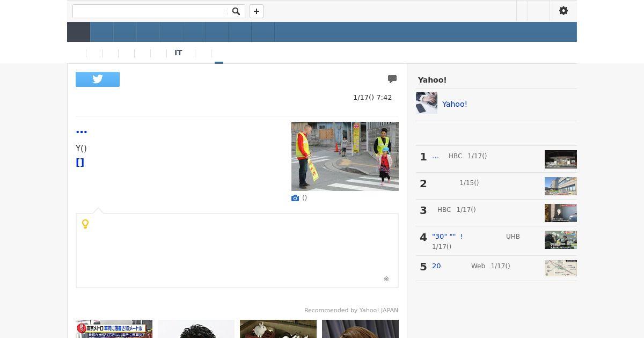Image resolution: width=644 pixels, height=338 pixels.
Task: Click HBC 1/17() text in ranking 3
Action: point(457,210)
